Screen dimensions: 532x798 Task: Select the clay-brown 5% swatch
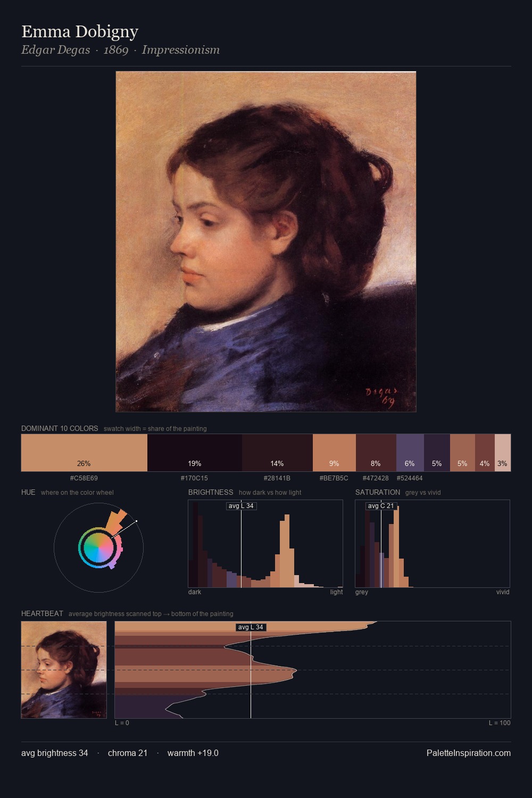(462, 453)
